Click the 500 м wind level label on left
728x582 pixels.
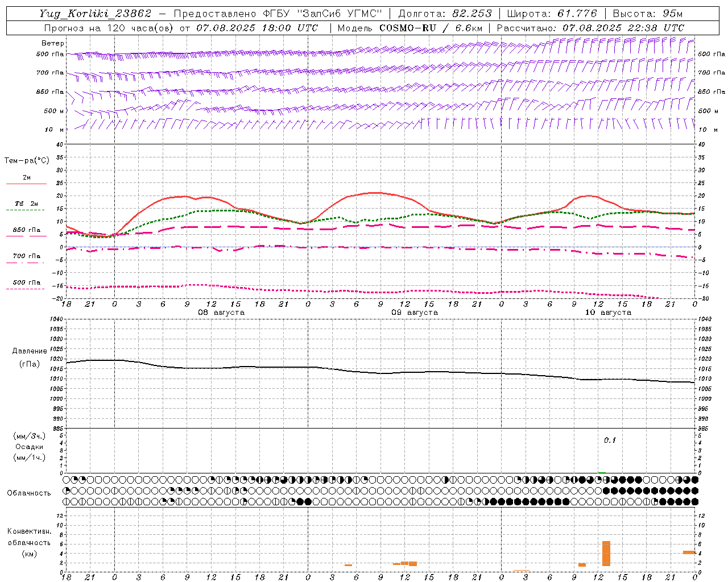click(x=54, y=111)
